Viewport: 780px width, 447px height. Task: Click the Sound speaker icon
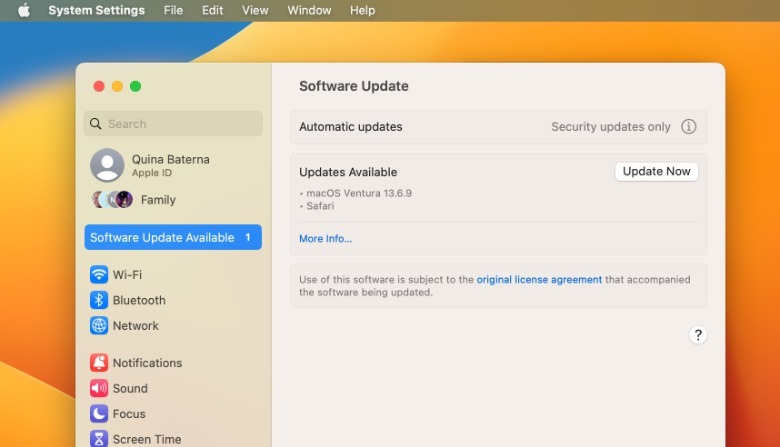99,388
